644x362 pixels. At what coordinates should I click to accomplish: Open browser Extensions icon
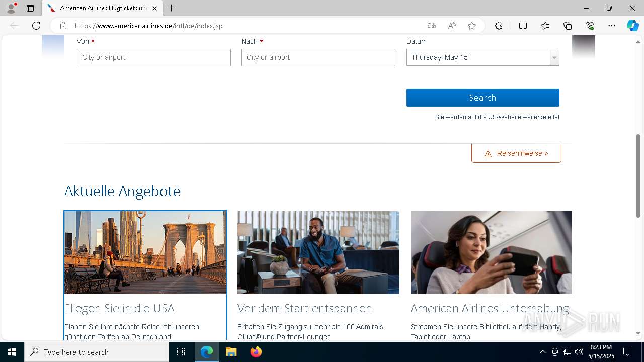coord(499,26)
